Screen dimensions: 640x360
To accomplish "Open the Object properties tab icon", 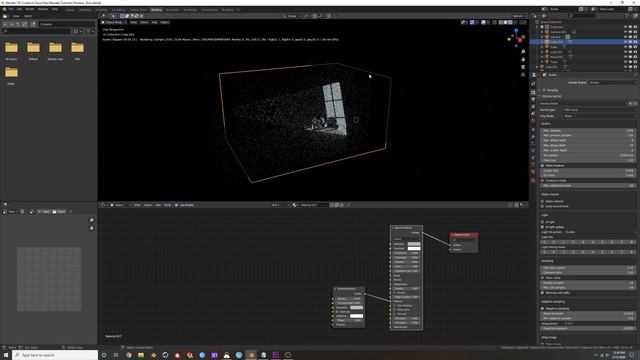I will (x=533, y=130).
